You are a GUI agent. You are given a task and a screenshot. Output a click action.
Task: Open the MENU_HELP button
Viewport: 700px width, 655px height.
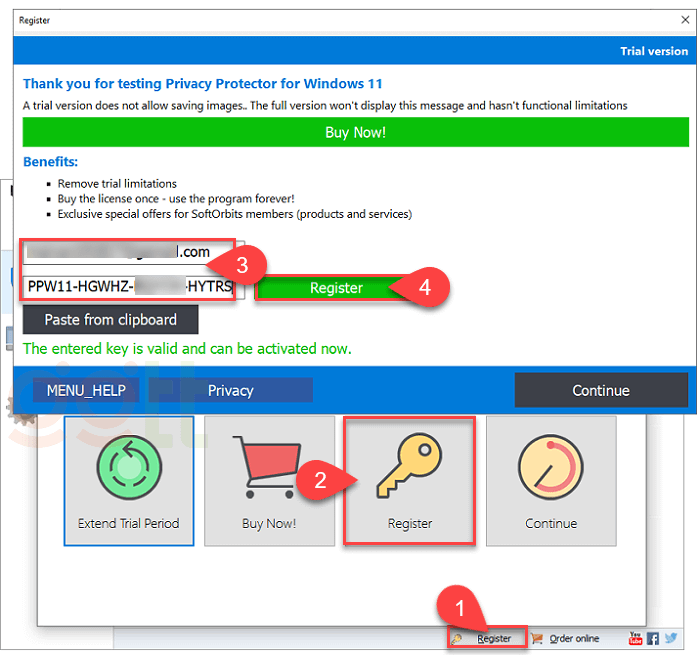click(86, 390)
